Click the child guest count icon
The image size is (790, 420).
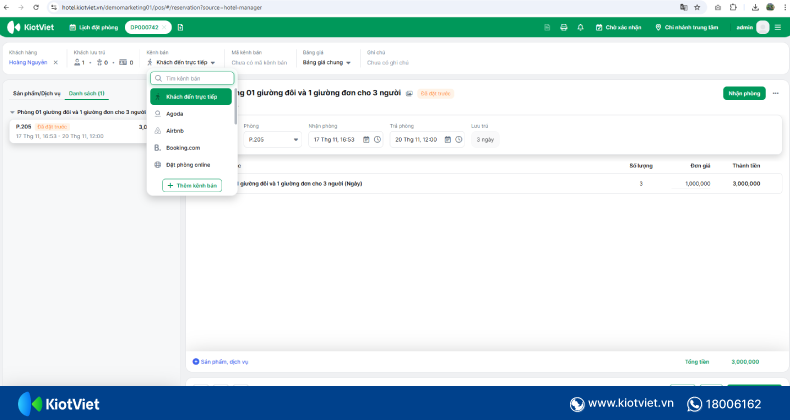[99, 62]
